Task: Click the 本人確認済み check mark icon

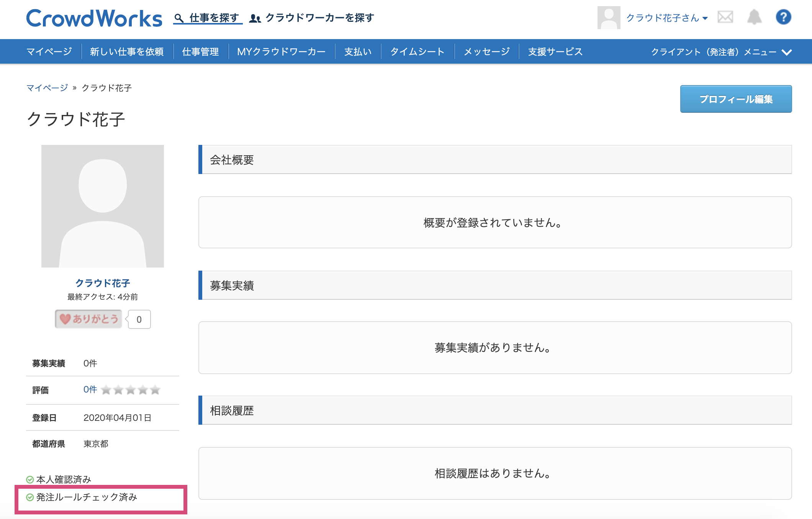Action: pyautogui.click(x=30, y=480)
